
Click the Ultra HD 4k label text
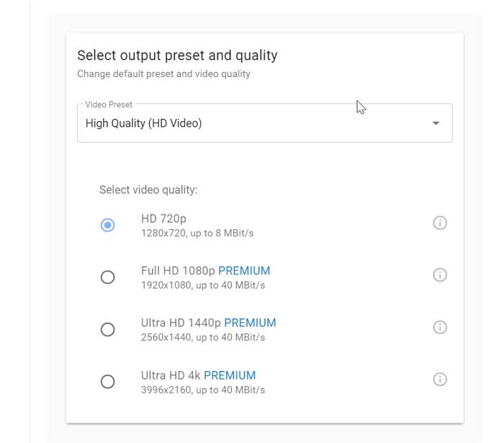point(171,375)
